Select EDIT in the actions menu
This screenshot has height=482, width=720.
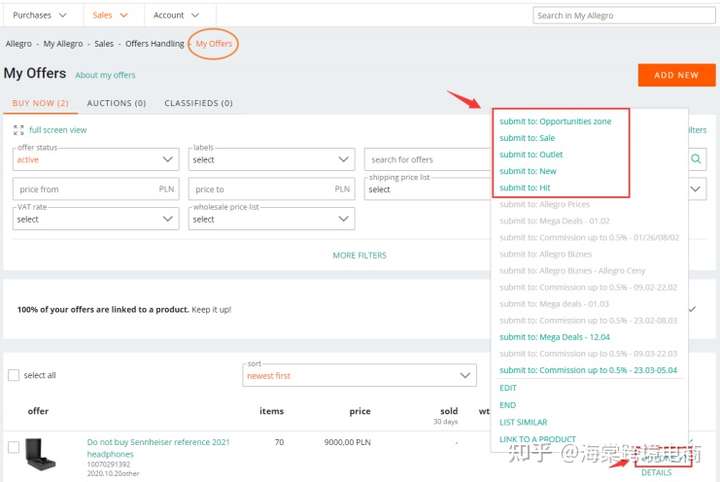(508, 388)
